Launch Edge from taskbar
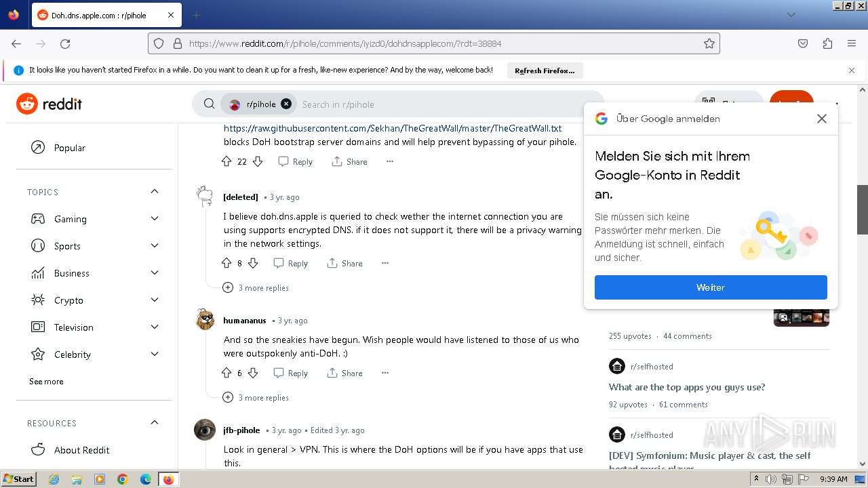This screenshot has height=488, width=868. 145,479
